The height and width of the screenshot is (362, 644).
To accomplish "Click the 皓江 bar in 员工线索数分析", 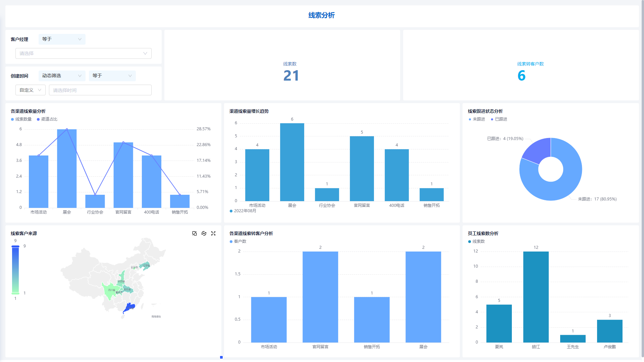I will coord(536,297).
